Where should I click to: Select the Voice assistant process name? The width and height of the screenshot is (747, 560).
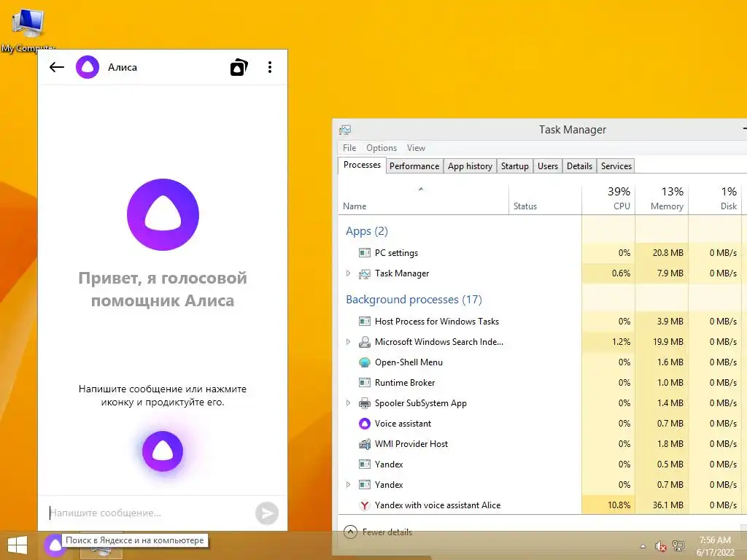pyautogui.click(x=403, y=424)
